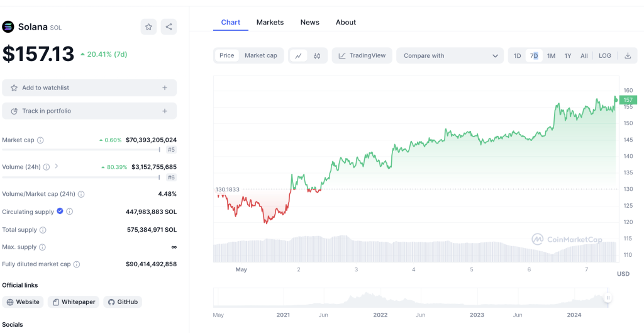Image resolution: width=644 pixels, height=333 pixels.
Task: Open Solana GitHub link
Action: 123,302
